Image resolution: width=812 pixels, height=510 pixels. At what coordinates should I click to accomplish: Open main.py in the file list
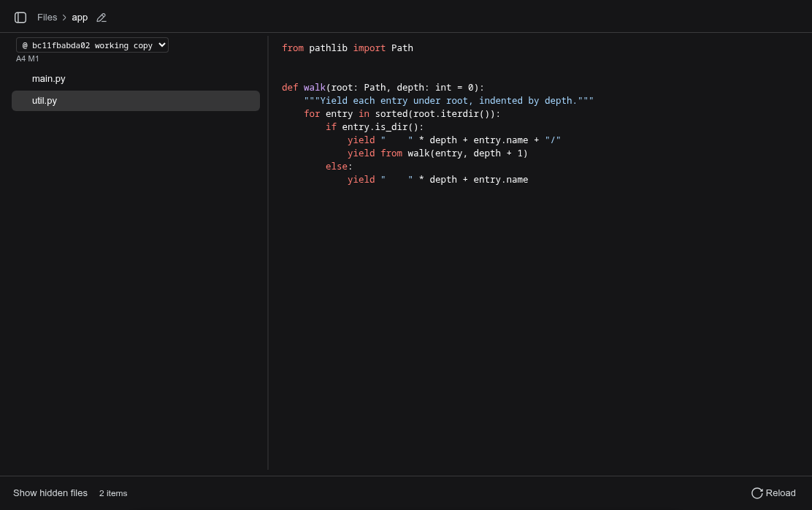[x=136, y=79]
